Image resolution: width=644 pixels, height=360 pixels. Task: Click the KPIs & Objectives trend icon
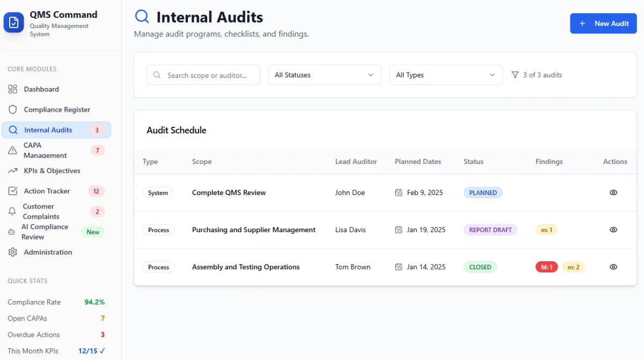[13, 171]
